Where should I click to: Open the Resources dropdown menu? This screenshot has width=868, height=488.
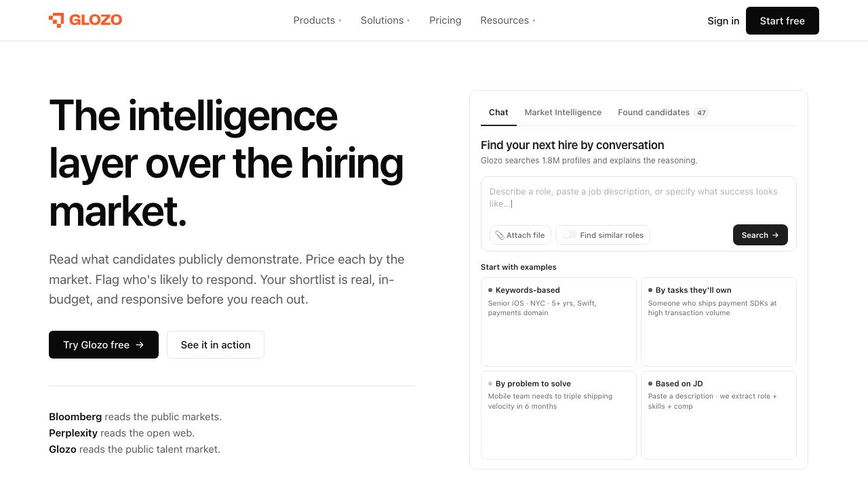(508, 20)
